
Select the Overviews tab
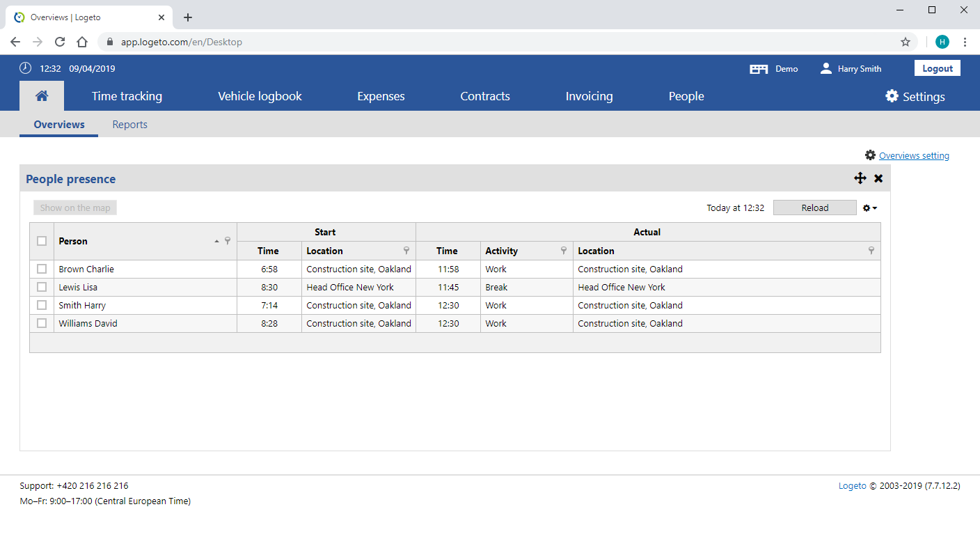pyautogui.click(x=59, y=125)
